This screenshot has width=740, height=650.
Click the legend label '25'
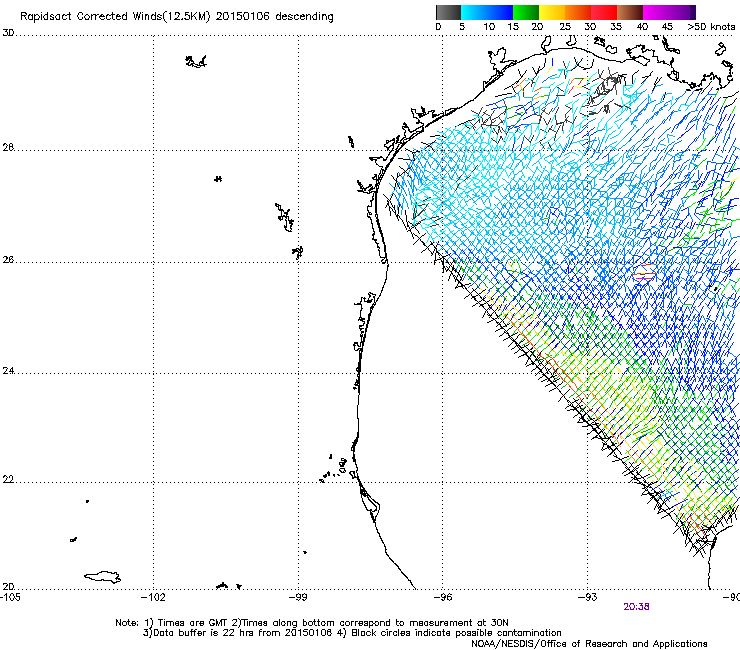click(x=565, y=26)
